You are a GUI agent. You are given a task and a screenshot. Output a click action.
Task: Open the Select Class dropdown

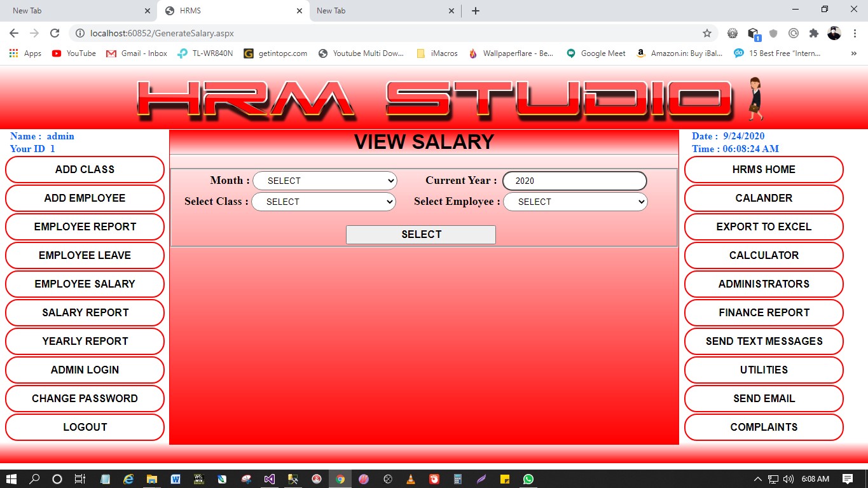tap(324, 202)
